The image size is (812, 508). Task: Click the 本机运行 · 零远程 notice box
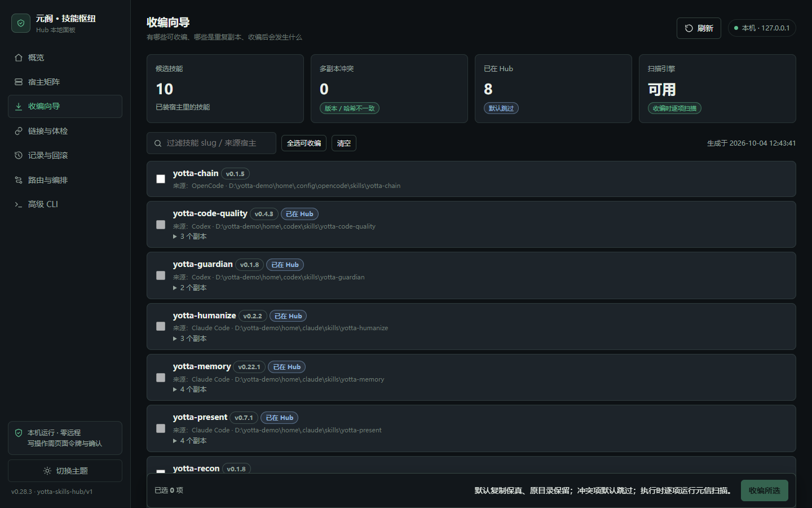(x=65, y=438)
